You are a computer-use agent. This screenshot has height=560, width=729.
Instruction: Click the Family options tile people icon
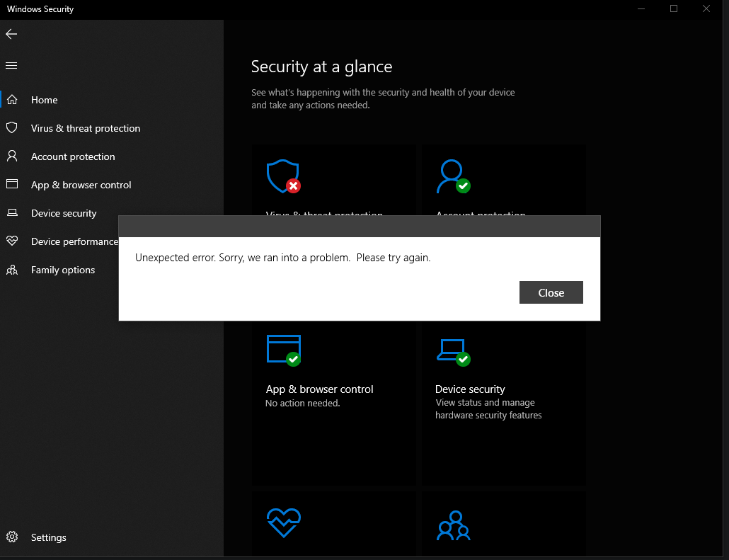point(453,525)
